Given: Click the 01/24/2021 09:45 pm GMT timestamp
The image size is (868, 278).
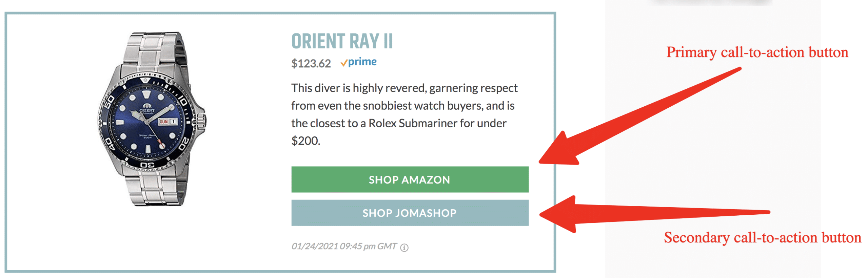Looking at the screenshot, I should pos(344,246).
